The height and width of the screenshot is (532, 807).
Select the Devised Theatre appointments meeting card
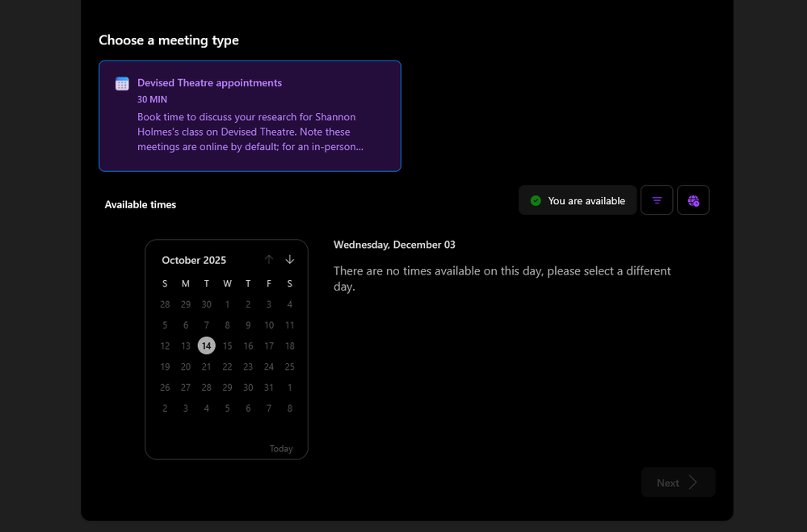(250, 115)
